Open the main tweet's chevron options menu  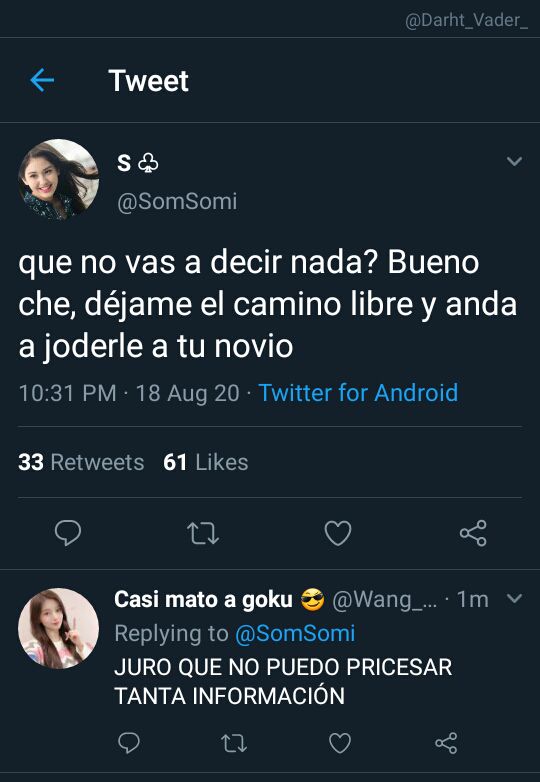click(514, 161)
